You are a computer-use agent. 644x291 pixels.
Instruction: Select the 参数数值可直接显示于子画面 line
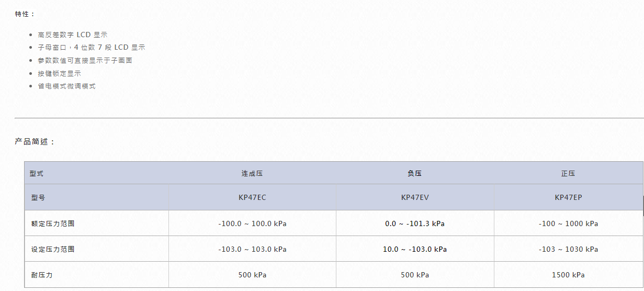coord(85,61)
